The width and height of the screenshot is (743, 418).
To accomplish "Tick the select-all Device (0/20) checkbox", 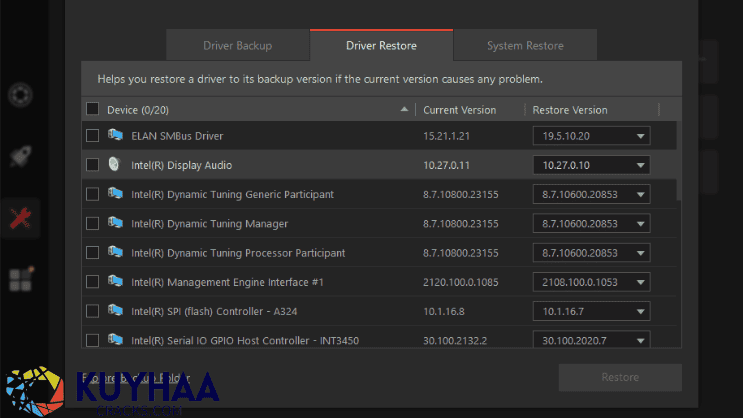I will coord(92,109).
